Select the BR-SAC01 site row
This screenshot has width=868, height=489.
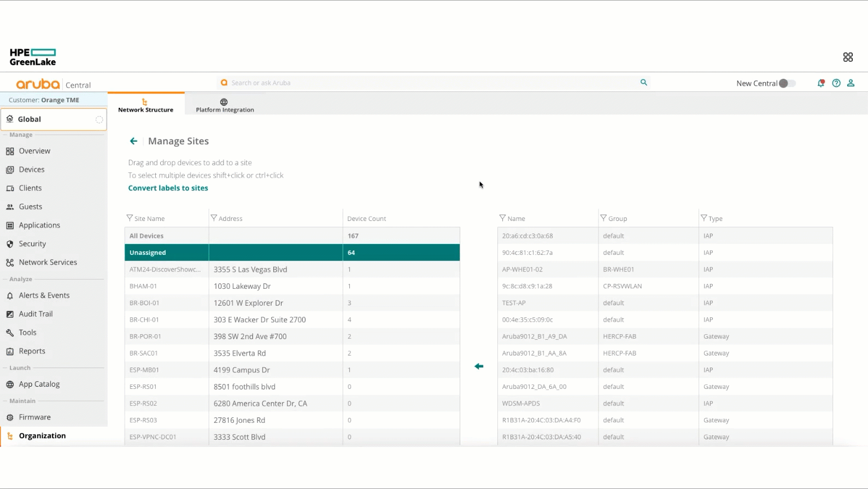pyautogui.click(x=292, y=353)
